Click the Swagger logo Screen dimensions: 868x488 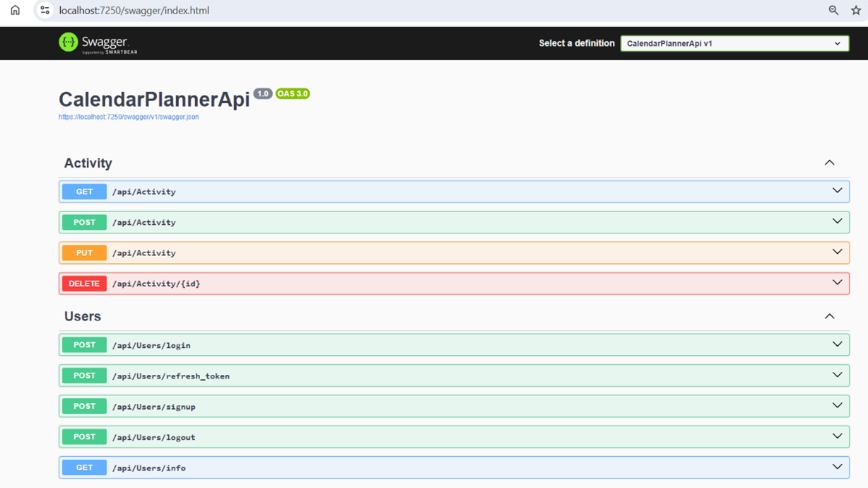point(98,43)
